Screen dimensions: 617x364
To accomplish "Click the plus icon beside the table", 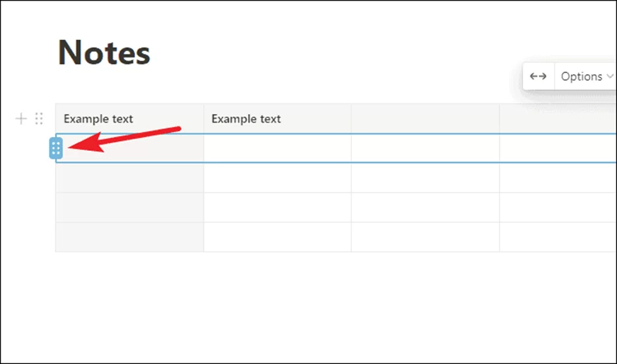I will 21,118.
